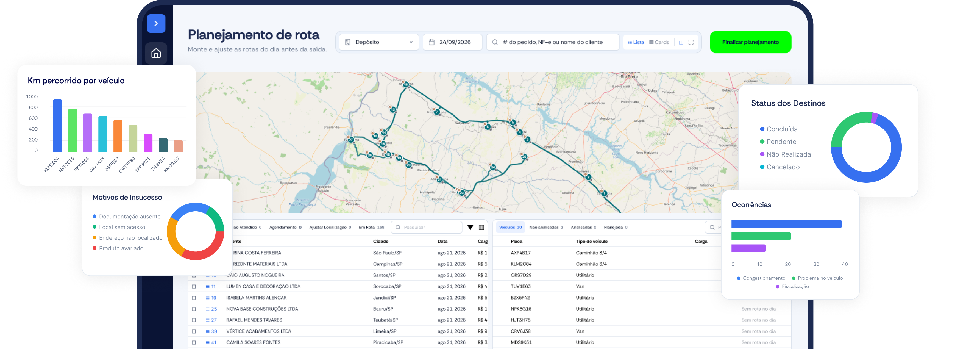
Task: Select map stop marker 25
Action: click(x=524, y=156)
